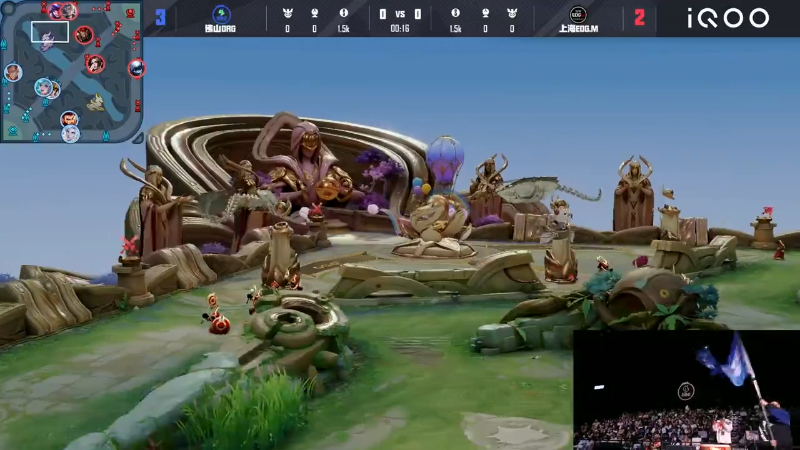This screenshot has width=800, height=450.
Task: Jump to the golden dragon on minimap
Action: click(95, 103)
